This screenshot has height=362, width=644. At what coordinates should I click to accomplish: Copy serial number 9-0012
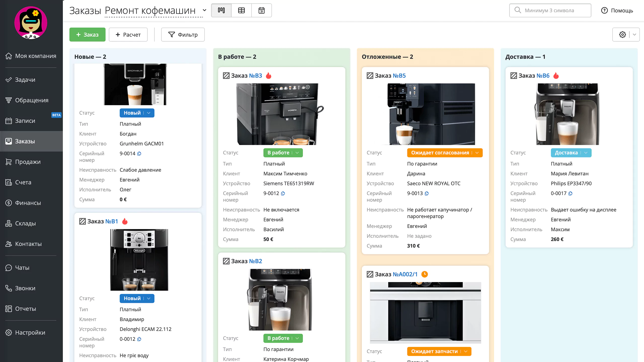[283, 193]
